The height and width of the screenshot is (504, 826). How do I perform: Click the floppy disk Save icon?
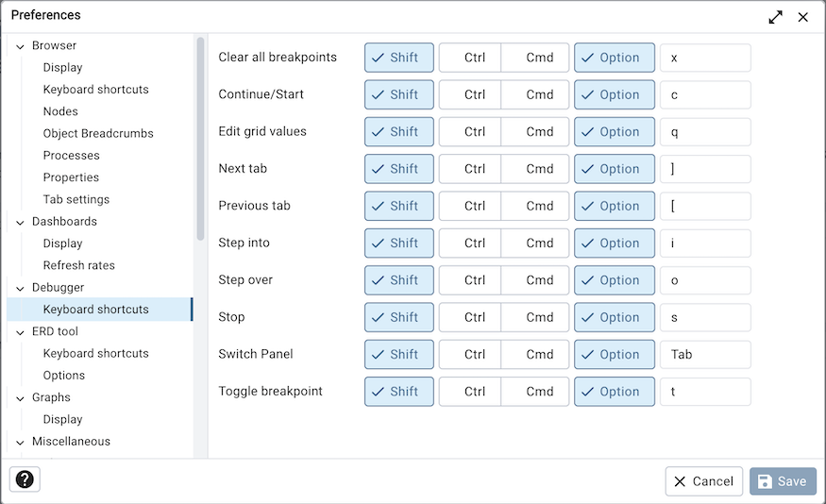(x=765, y=481)
